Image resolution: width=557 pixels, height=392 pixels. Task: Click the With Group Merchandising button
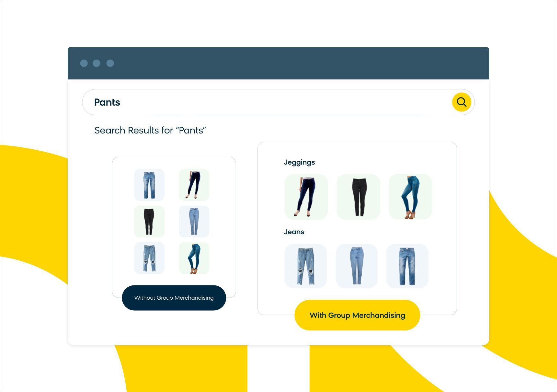point(357,315)
